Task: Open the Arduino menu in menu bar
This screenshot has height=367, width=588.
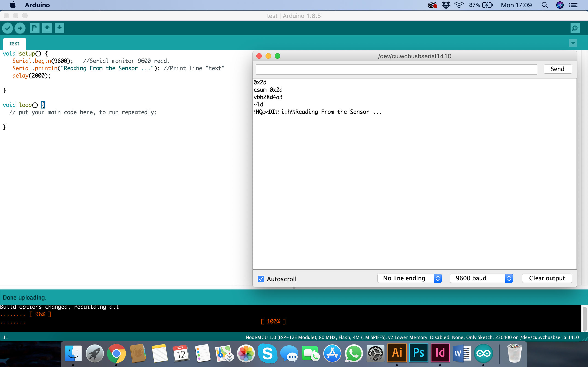Action: point(37,5)
